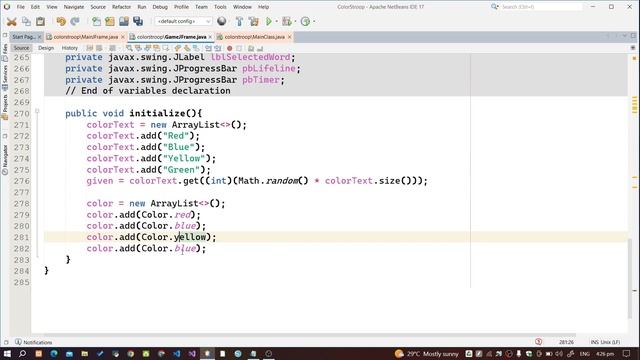Click the taskbar search magnifier
640x360 pixels.
22,353
